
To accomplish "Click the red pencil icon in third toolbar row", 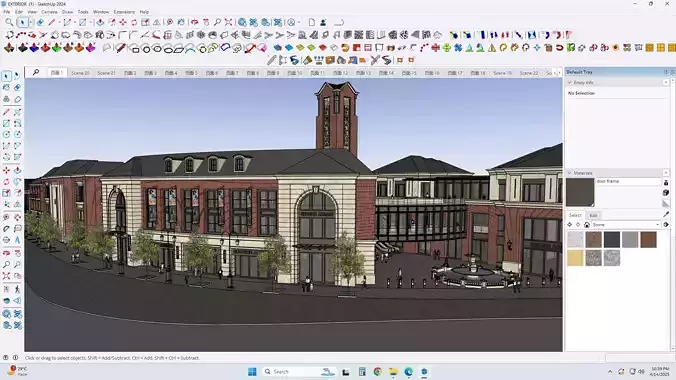I will pos(120,48).
